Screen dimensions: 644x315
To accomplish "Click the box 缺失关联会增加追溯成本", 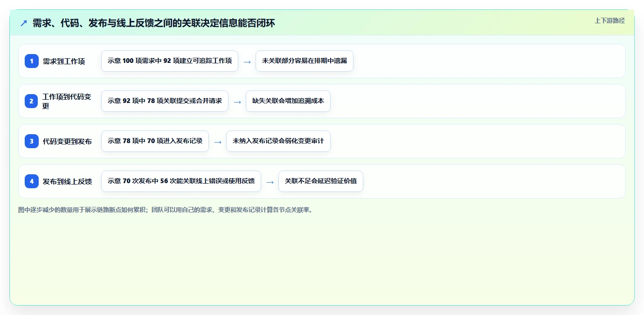I will coord(288,101).
